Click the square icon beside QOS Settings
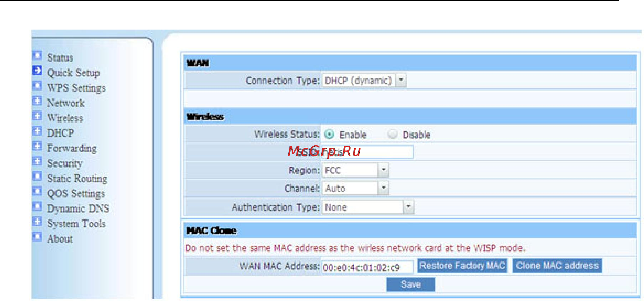Screen dimensions: 644x301 click(37, 191)
